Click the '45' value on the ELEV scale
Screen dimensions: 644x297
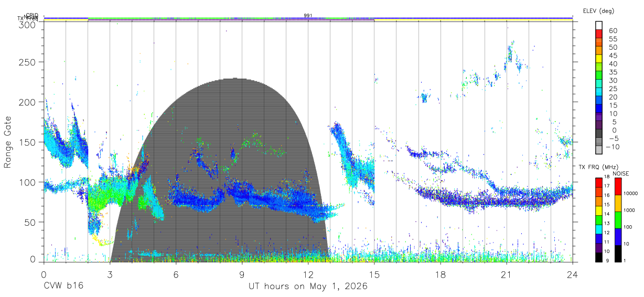tap(613, 56)
